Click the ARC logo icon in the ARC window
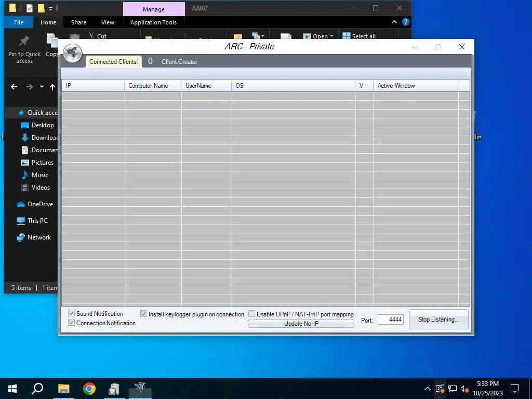This screenshot has height=399, width=532. pos(73,53)
